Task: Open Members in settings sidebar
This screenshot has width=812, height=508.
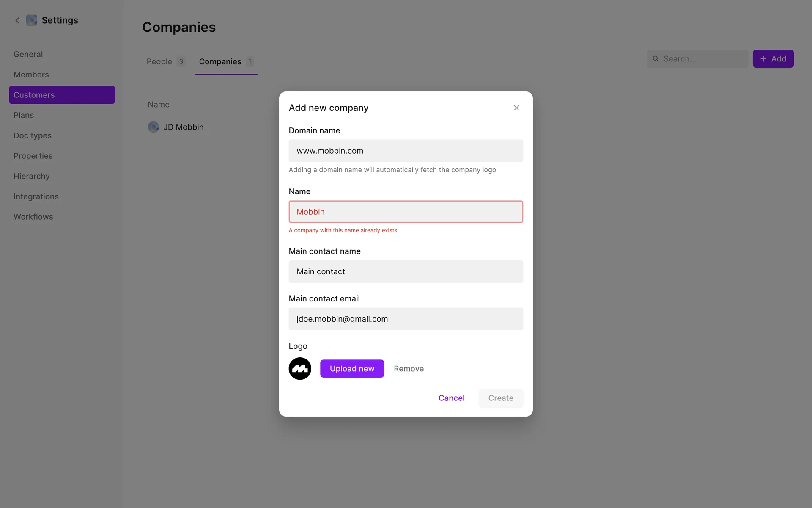Action: [31, 75]
